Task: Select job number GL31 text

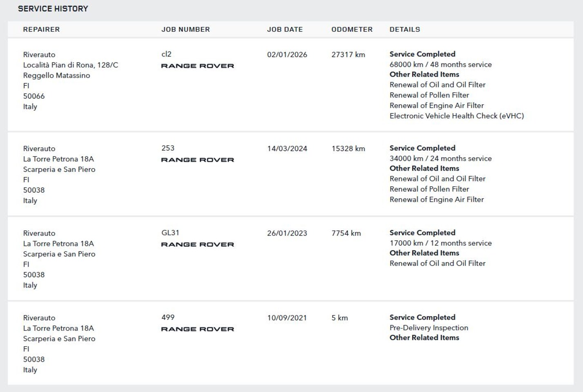Action: (x=170, y=233)
